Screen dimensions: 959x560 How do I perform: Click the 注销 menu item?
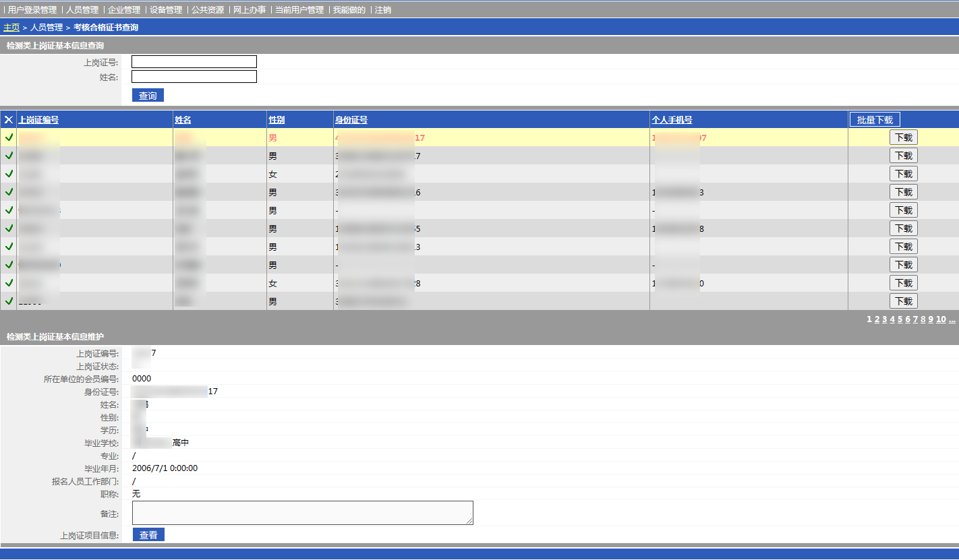[x=383, y=10]
